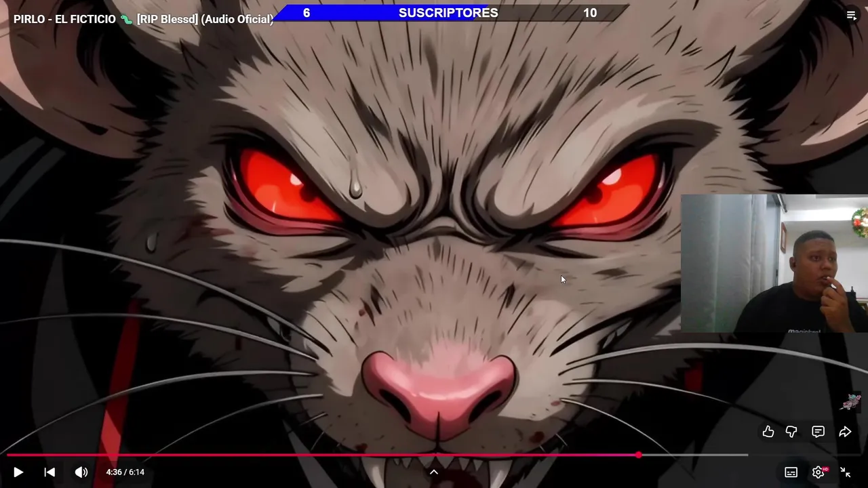
Task: Open the comments panel icon
Action: (818, 432)
